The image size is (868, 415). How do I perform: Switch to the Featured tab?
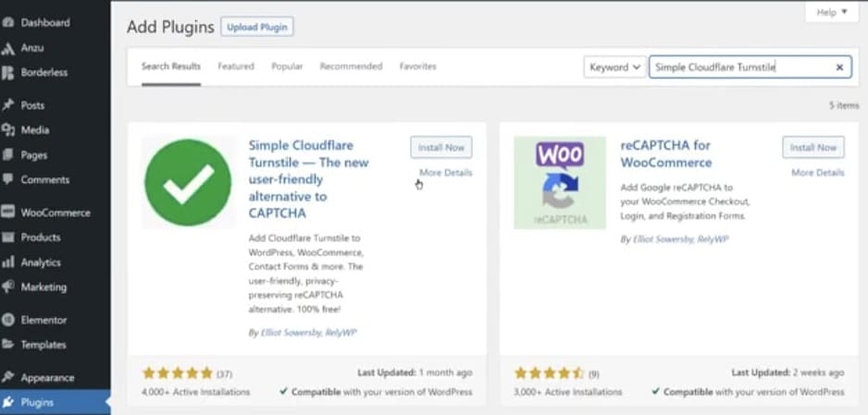(236, 67)
